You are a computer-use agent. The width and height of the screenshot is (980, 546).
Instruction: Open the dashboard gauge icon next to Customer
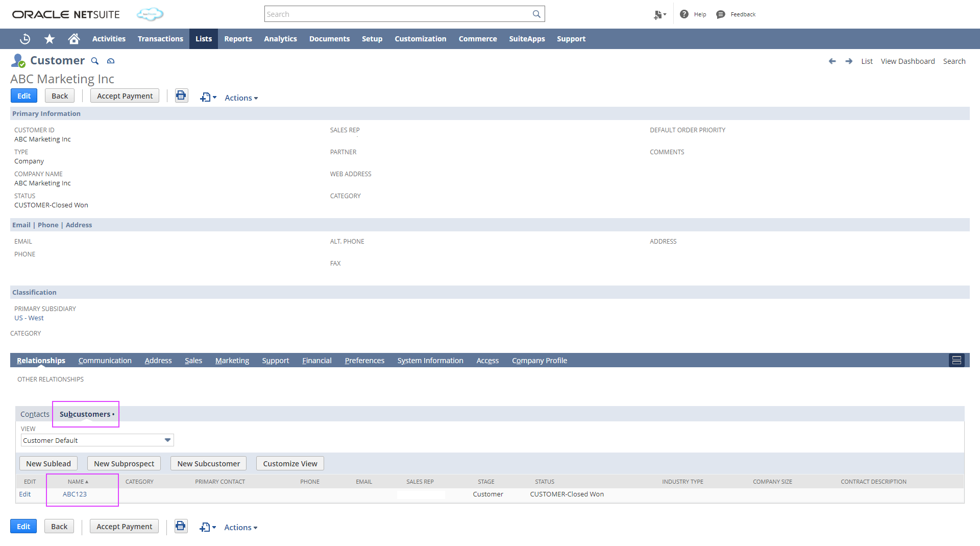click(111, 61)
